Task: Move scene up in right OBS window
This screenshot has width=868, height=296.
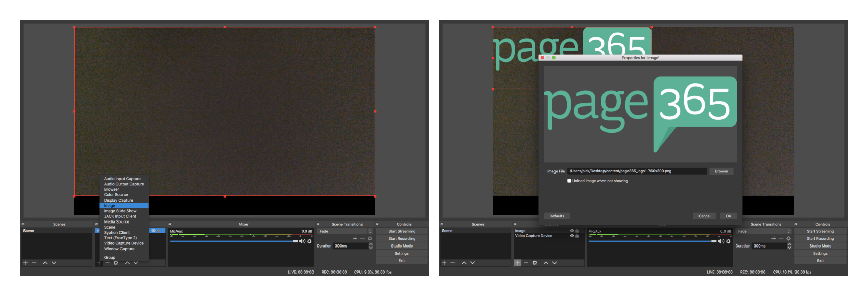Action: coord(464,263)
